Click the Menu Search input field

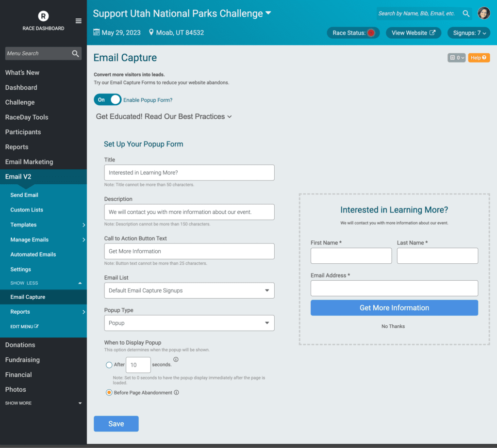[x=43, y=53]
